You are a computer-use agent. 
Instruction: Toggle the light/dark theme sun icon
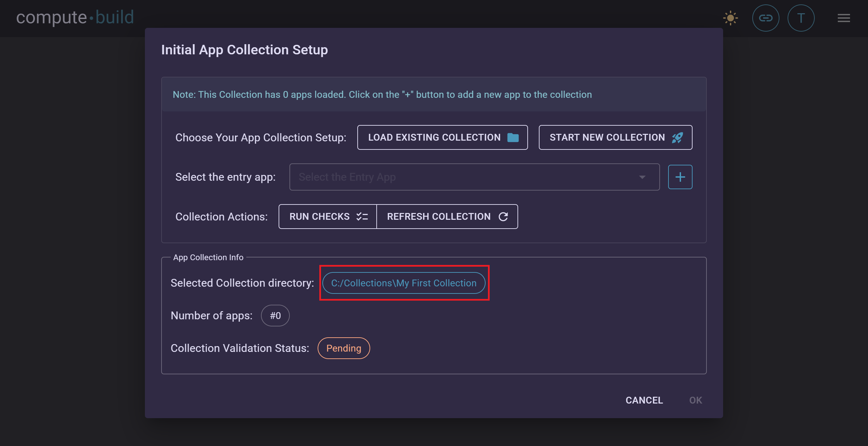(x=730, y=18)
